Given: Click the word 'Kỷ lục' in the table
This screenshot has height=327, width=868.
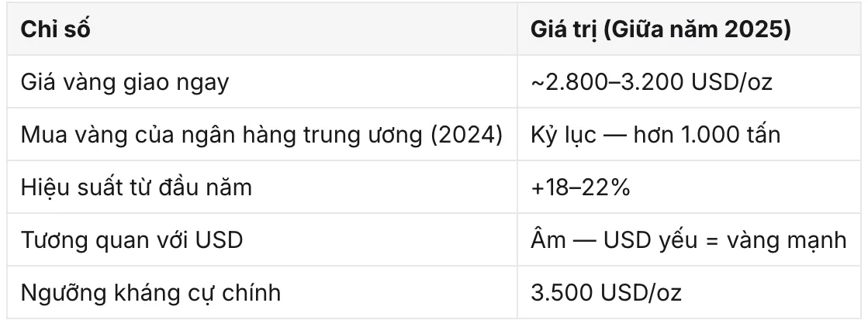Looking at the screenshot, I should [563, 135].
